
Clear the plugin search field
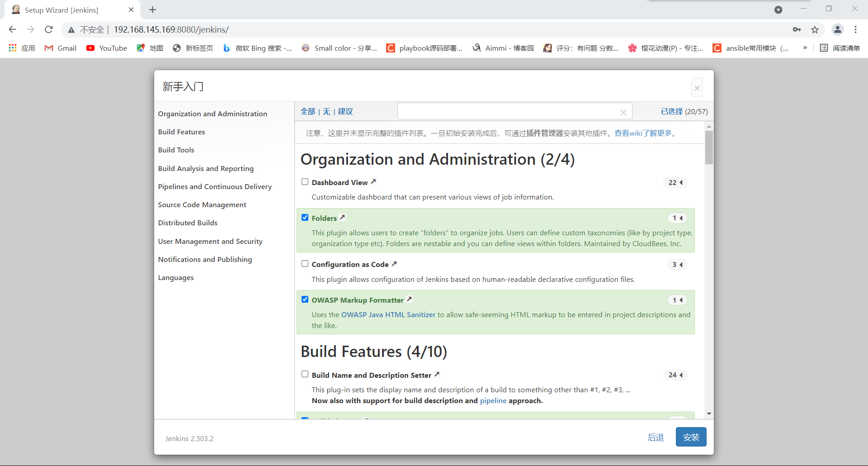point(623,112)
